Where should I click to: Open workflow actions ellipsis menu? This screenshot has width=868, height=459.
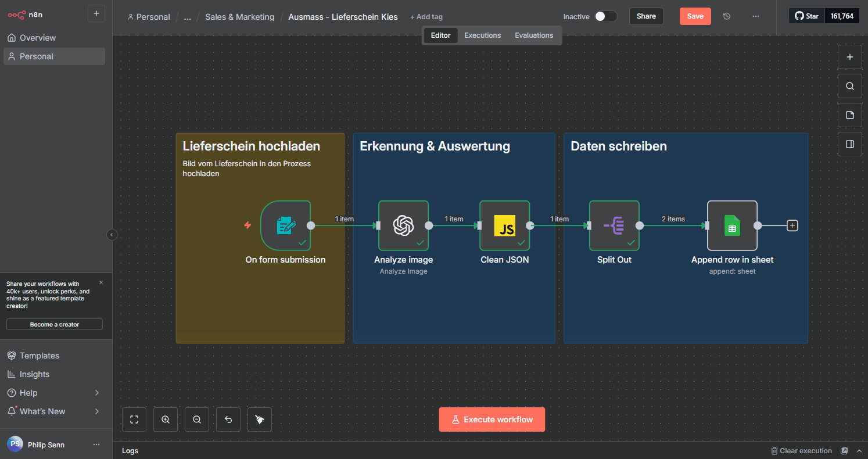[755, 16]
